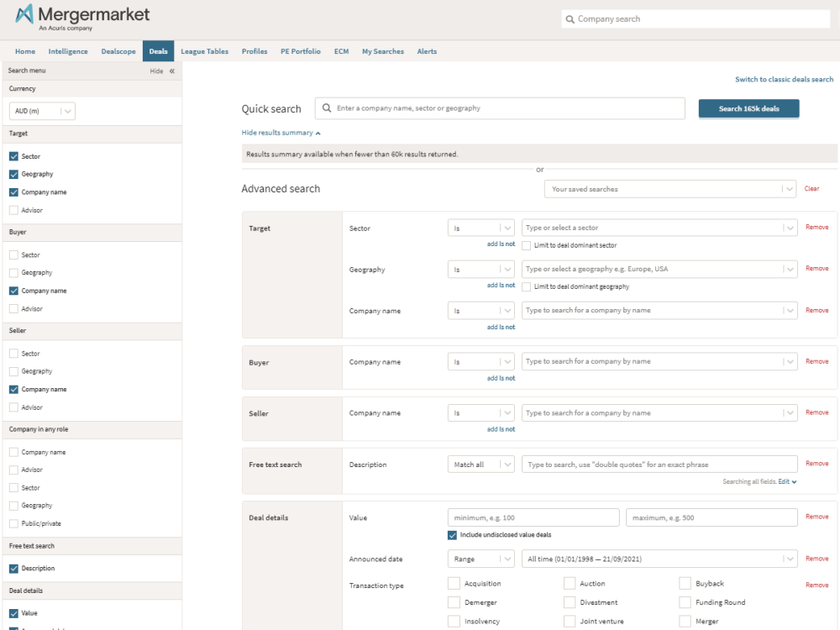Click the Quick search input field
Viewport: 840px width, 630px height.
[500, 108]
